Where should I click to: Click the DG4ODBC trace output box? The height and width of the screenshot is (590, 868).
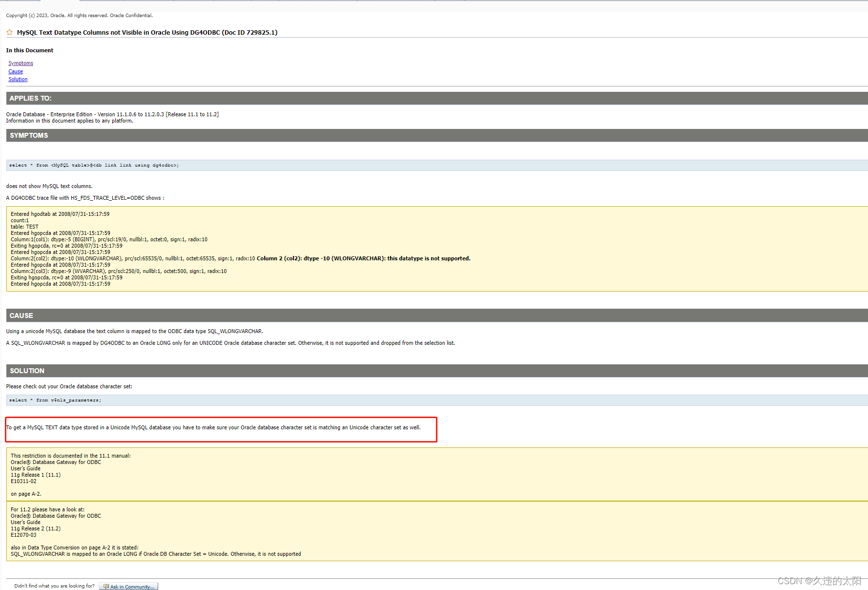[195, 249]
